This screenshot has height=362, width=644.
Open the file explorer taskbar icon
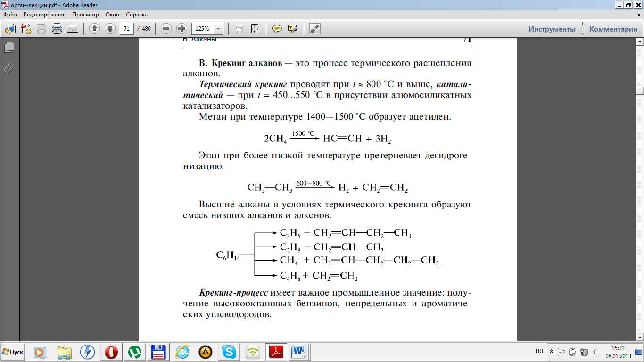[64, 352]
